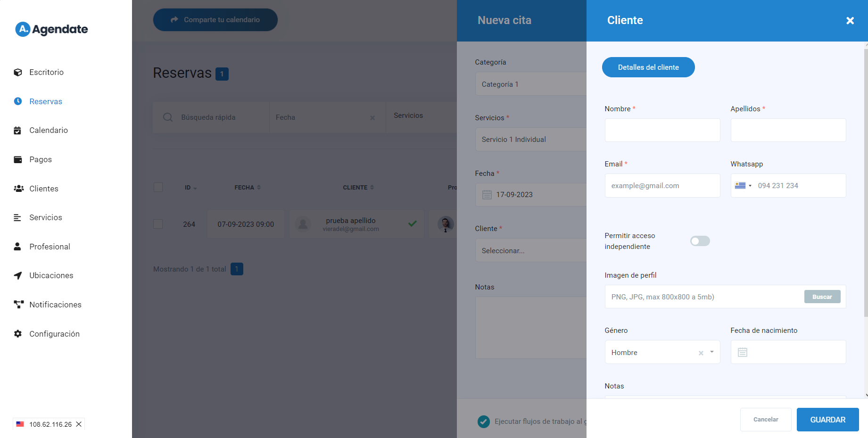The image size is (868, 438).
Task: Click the Ubicaciones arrow icon
Action: click(x=18, y=275)
